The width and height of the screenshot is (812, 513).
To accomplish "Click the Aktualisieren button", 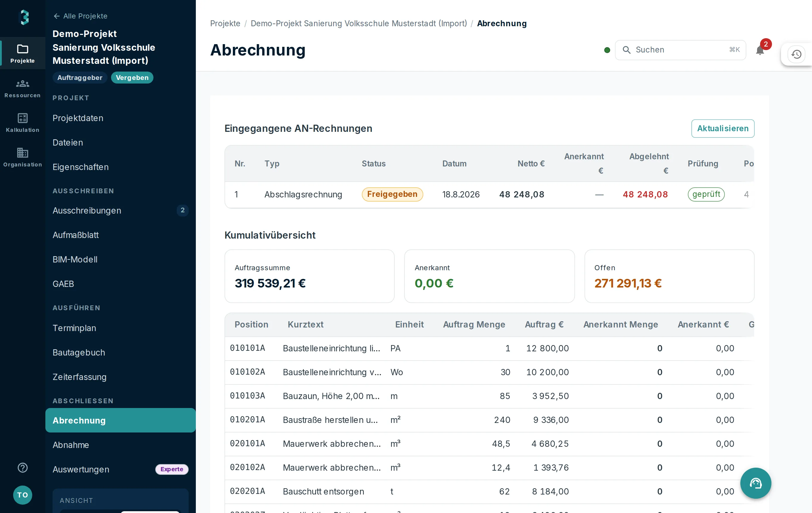I will pyautogui.click(x=723, y=128).
